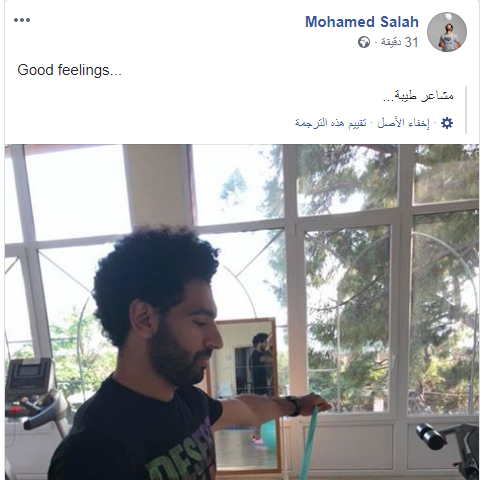
Task: Open Mohamed Salah's round profile picture
Action: (447, 32)
